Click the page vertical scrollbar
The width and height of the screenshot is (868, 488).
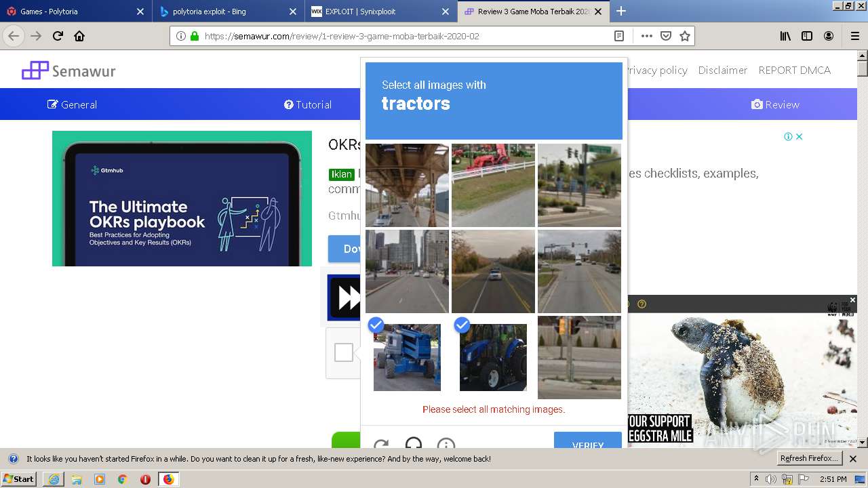[863, 248]
